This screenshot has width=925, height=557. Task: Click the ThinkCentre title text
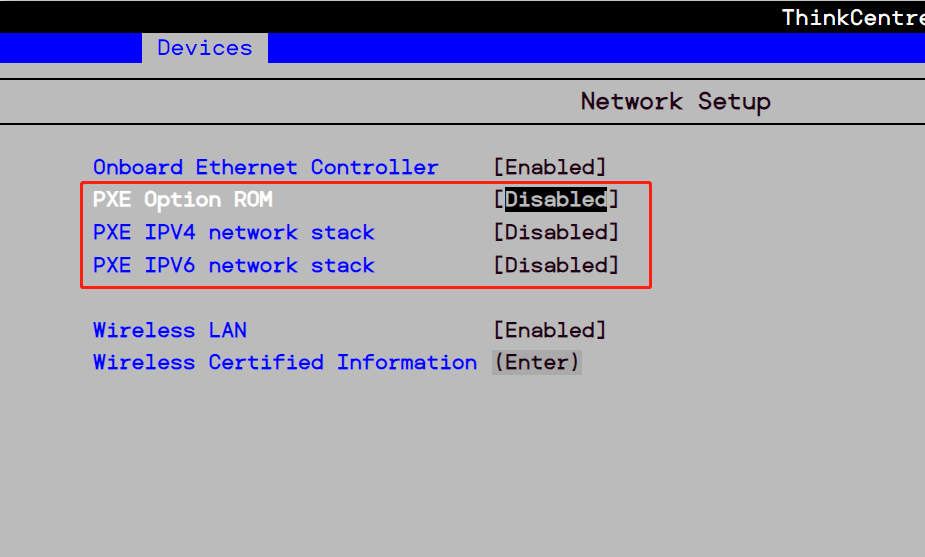click(x=852, y=17)
